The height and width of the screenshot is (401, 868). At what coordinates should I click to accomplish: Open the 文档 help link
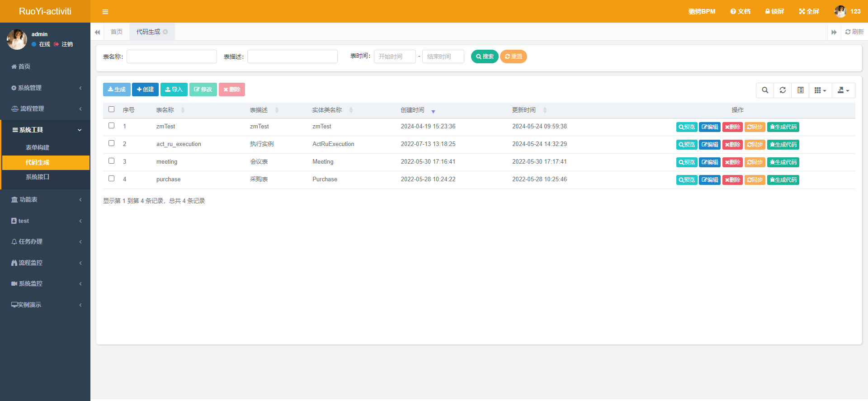coord(740,11)
